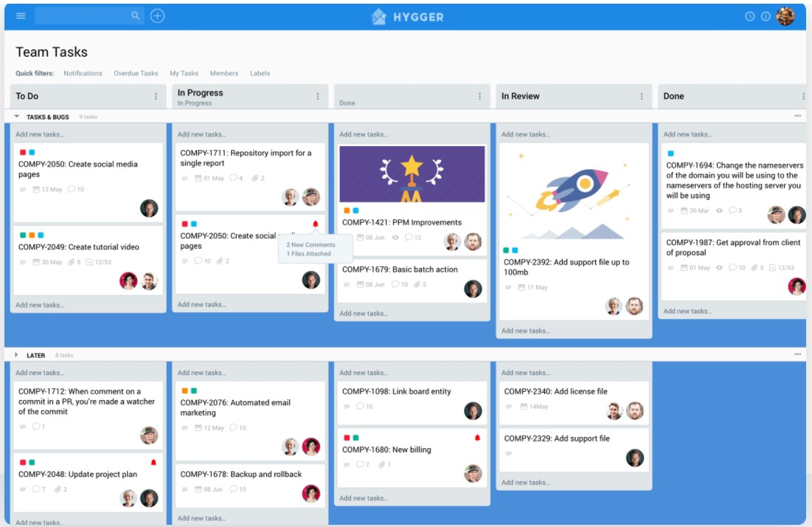
Task: Open the clock history icon
Action: (750, 16)
